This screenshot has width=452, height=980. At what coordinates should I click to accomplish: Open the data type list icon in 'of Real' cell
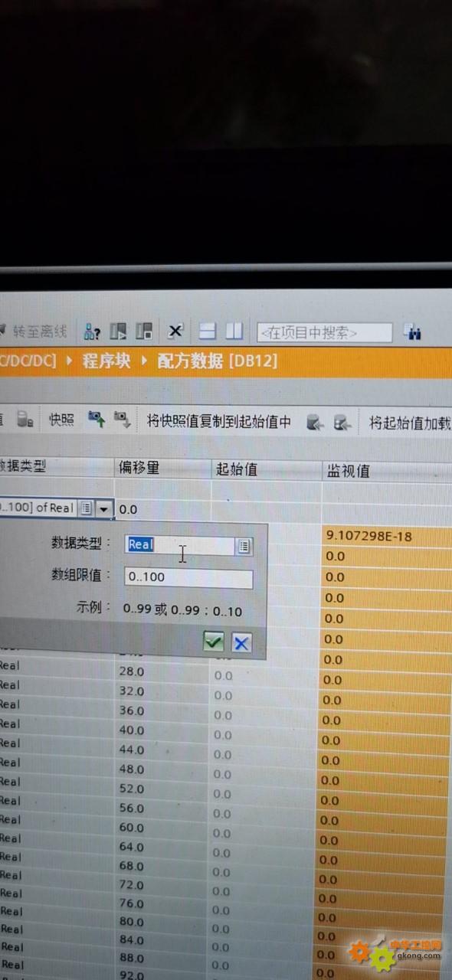(x=87, y=508)
